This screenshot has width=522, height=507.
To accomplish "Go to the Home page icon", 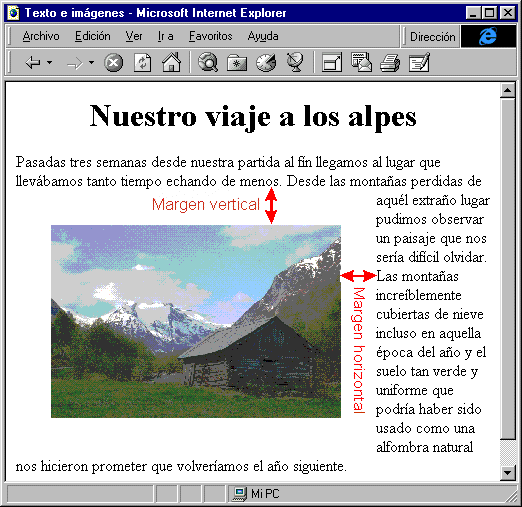I will point(171,62).
